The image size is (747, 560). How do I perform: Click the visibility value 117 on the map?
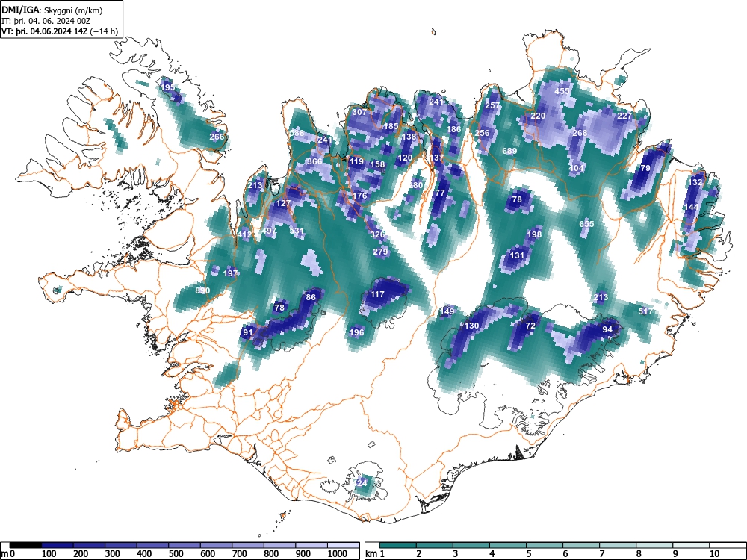coord(377,294)
